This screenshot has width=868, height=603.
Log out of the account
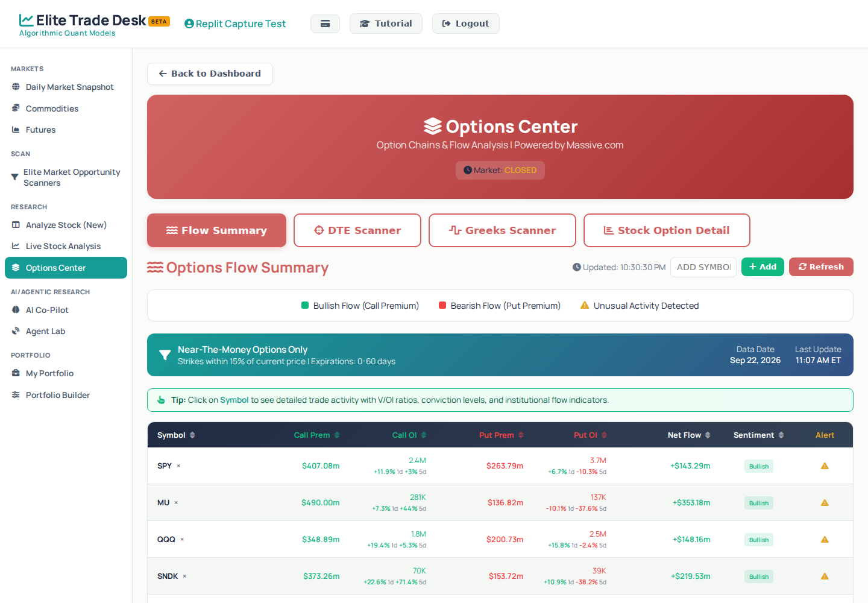(x=465, y=24)
